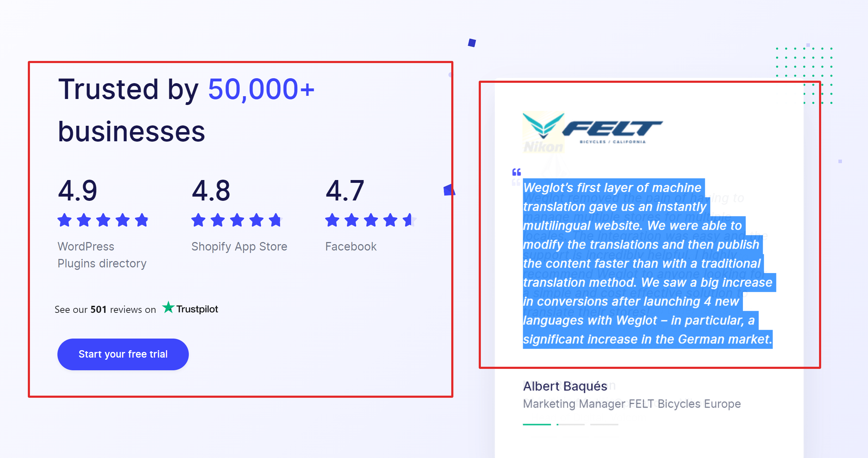
Task: Click the last star of the Shopify rating
Action: coord(276,220)
